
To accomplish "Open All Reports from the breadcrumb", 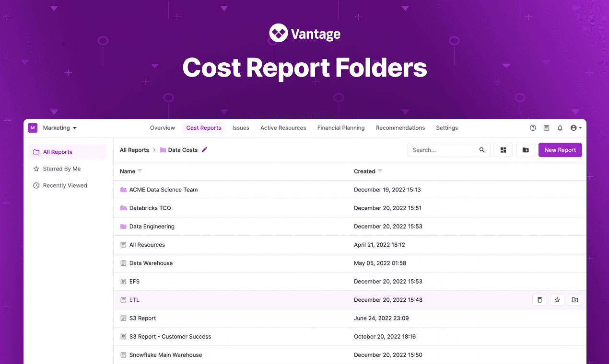I will click(134, 150).
